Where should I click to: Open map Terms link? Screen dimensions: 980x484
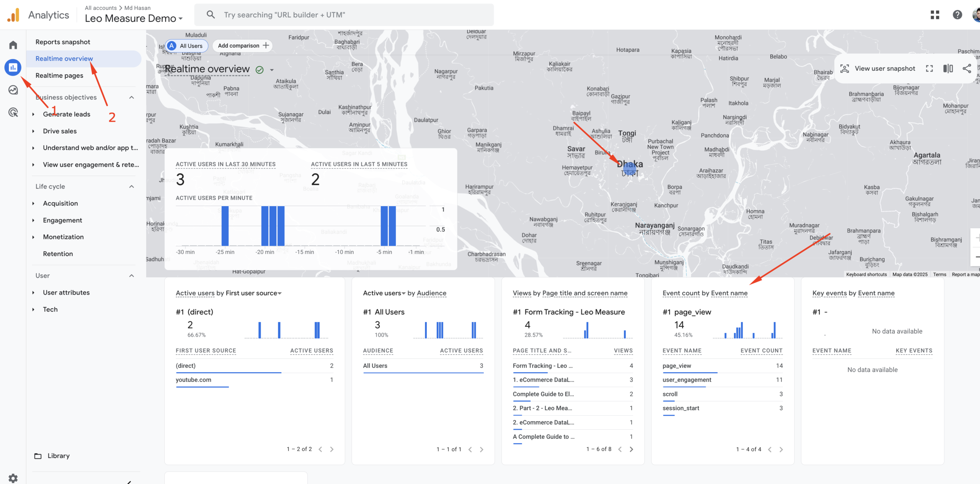click(939, 275)
